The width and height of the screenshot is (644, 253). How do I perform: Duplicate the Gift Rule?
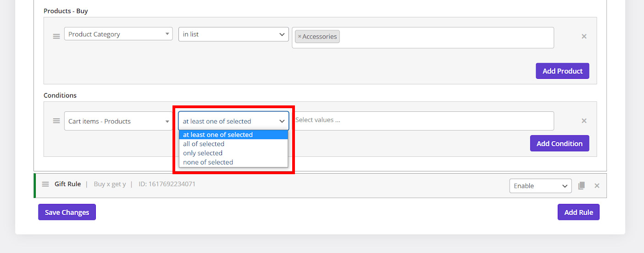(x=582, y=186)
